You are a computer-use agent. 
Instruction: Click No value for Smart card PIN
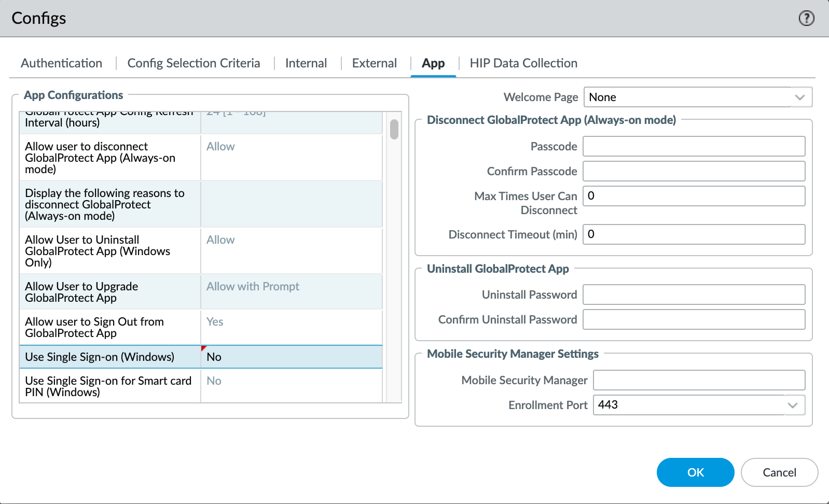tap(292, 386)
